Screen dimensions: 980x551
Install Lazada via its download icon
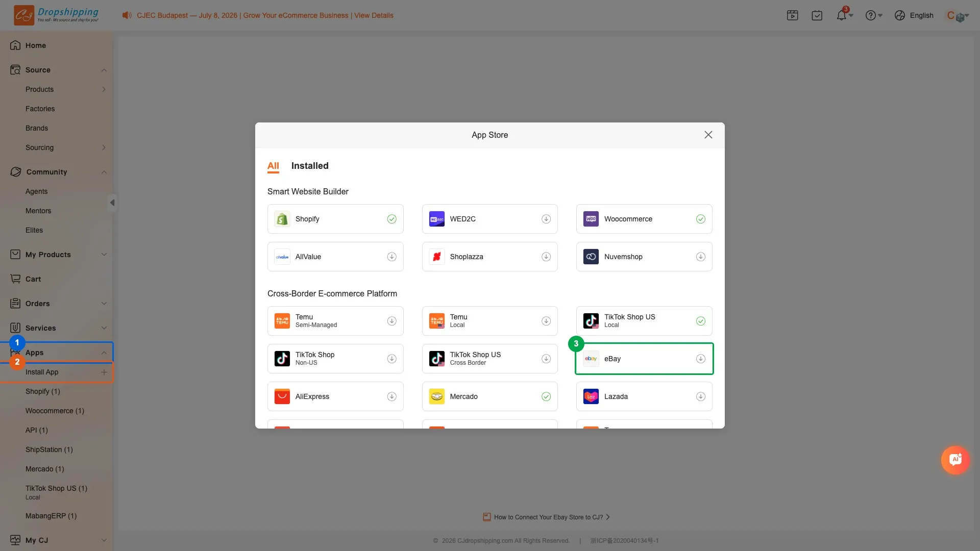coord(701,396)
